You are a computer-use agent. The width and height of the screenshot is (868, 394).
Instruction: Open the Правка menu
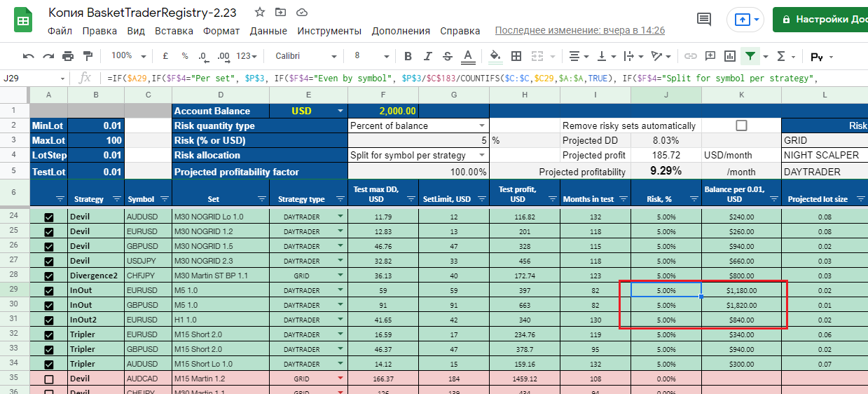(99, 31)
